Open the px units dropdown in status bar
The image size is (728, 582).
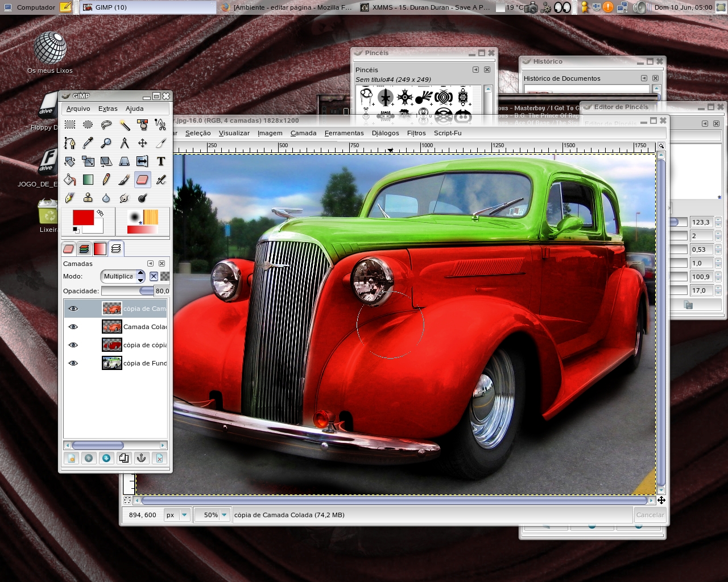[x=177, y=515]
